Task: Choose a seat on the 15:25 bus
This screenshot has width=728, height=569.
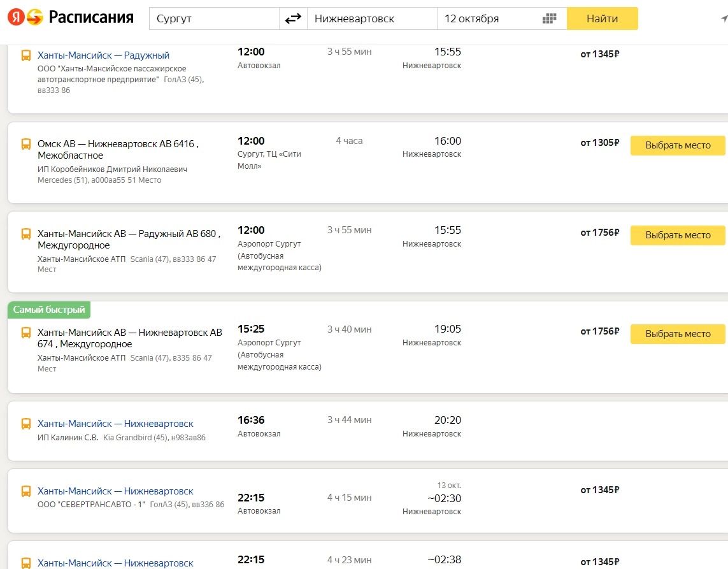Action: [x=678, y=334]
